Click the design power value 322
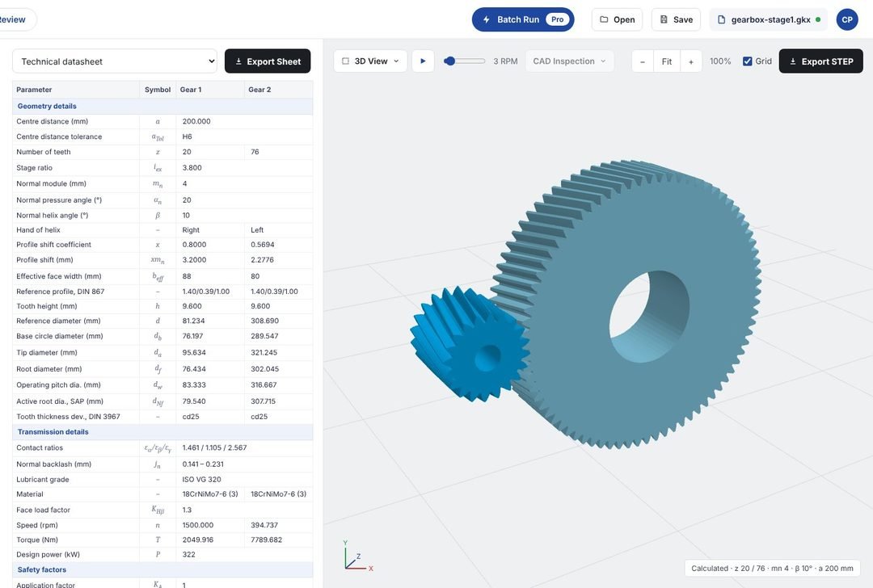The image size is (873, 588). click(x=188, y=555)
